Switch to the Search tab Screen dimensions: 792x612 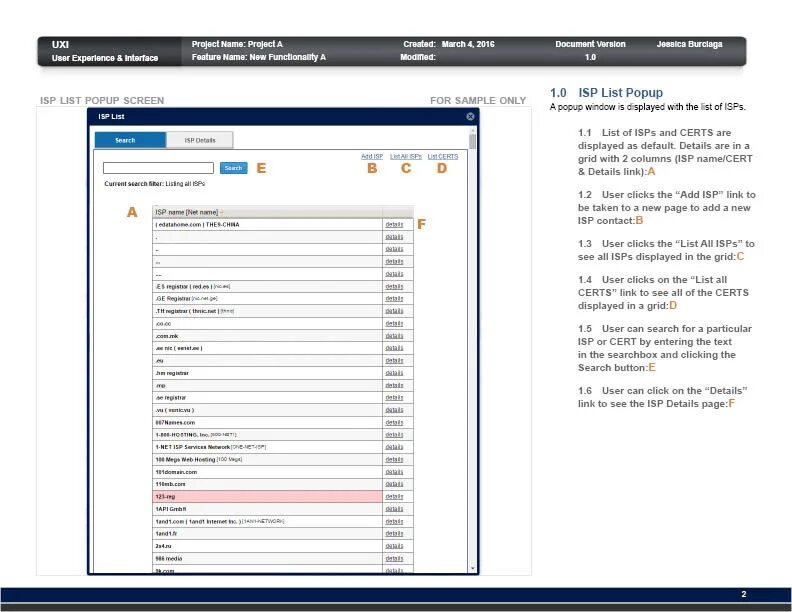130,140
